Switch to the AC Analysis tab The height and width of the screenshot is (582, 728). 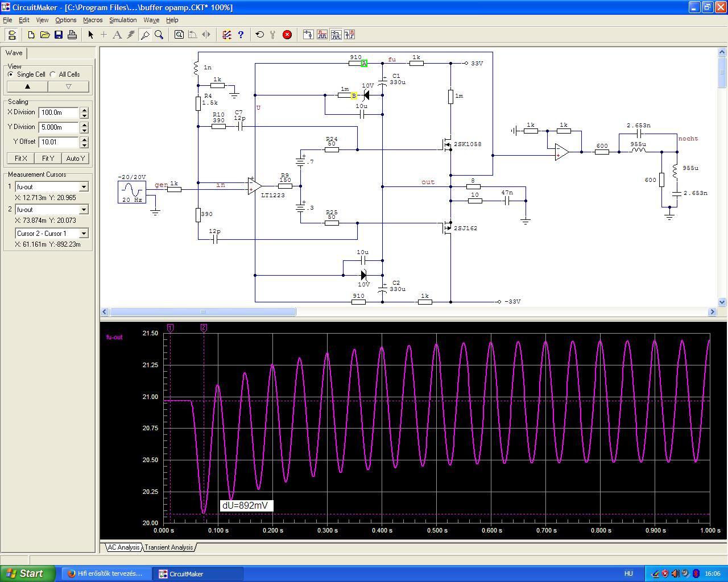click(123, 547)
